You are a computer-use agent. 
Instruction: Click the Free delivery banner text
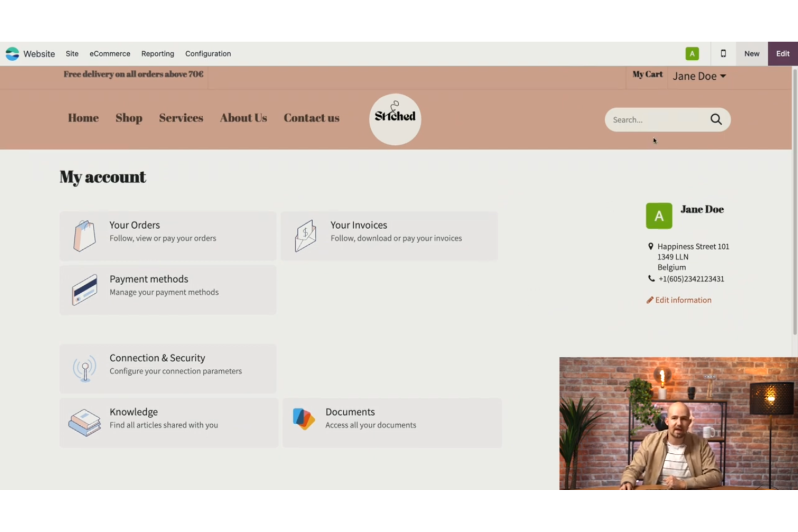133,74
